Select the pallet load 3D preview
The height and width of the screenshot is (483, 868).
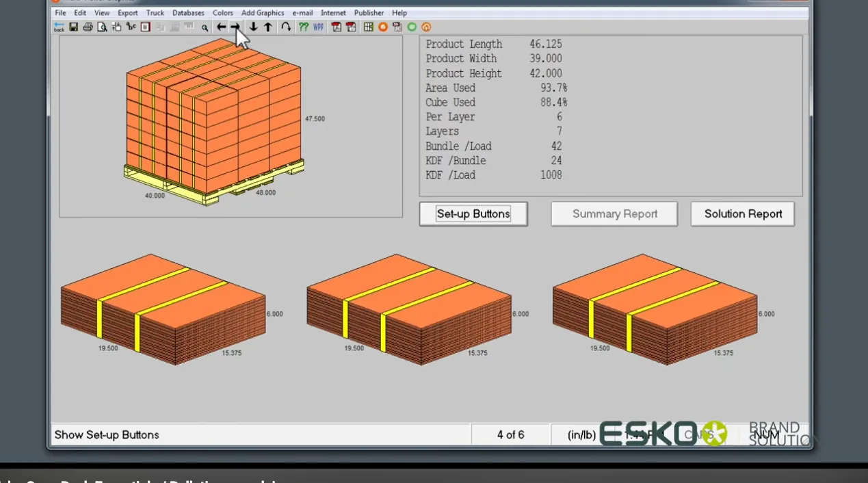[214, 123]
